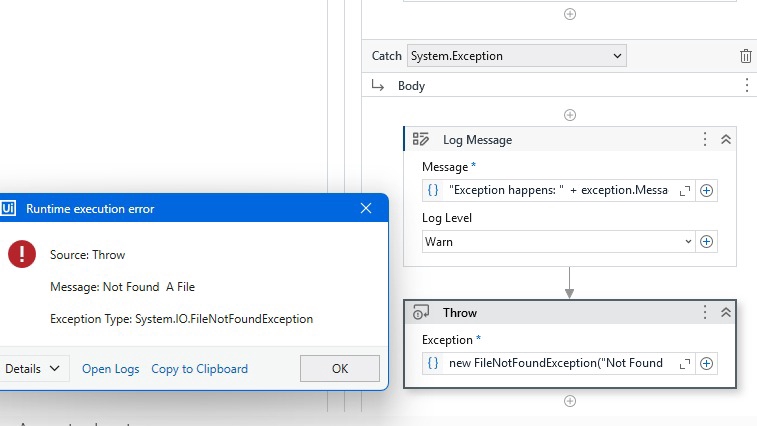Click the plus button beside the Exception field
The width and height of the screenshot is (757, 426).
(706, 363)
